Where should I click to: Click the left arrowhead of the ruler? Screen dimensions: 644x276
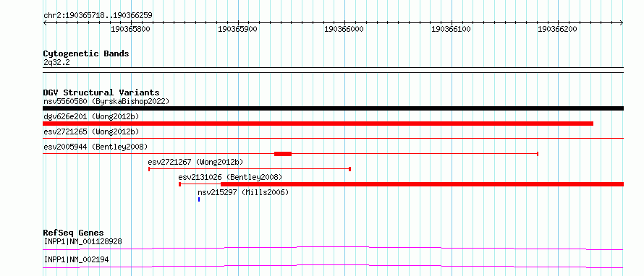[45, 22]
